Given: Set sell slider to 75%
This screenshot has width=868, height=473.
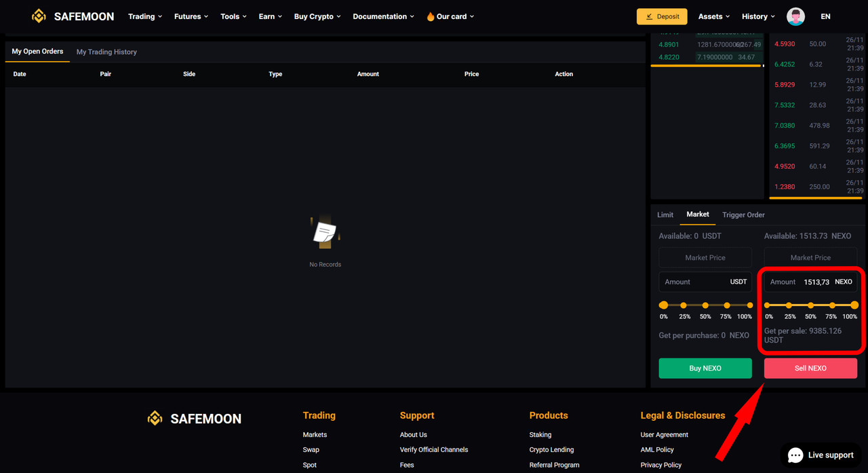Looking at the screenshot, I should [832, 305].
